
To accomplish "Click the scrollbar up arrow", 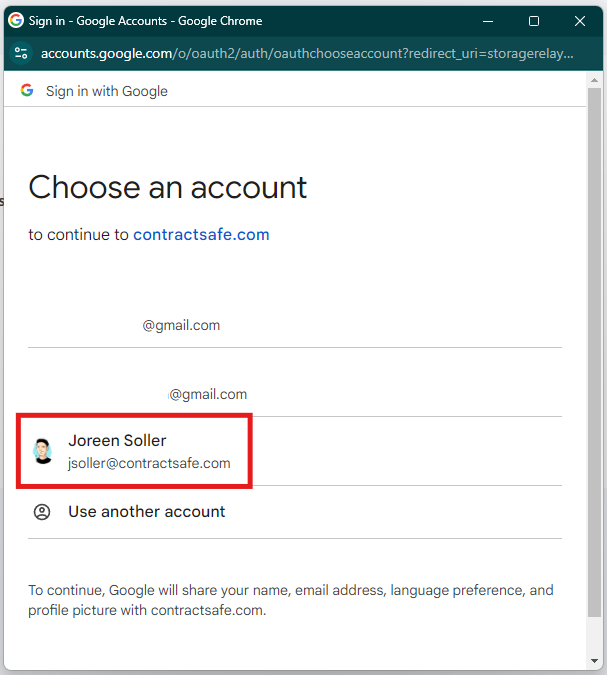I will click(595, 80).
